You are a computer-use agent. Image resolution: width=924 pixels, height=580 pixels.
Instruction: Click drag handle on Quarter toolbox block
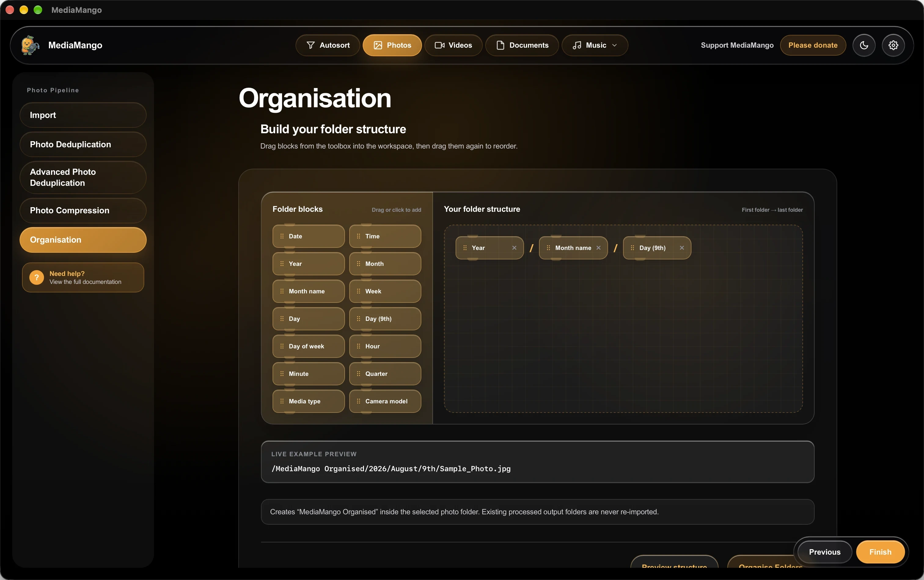[x=358, y=374]
